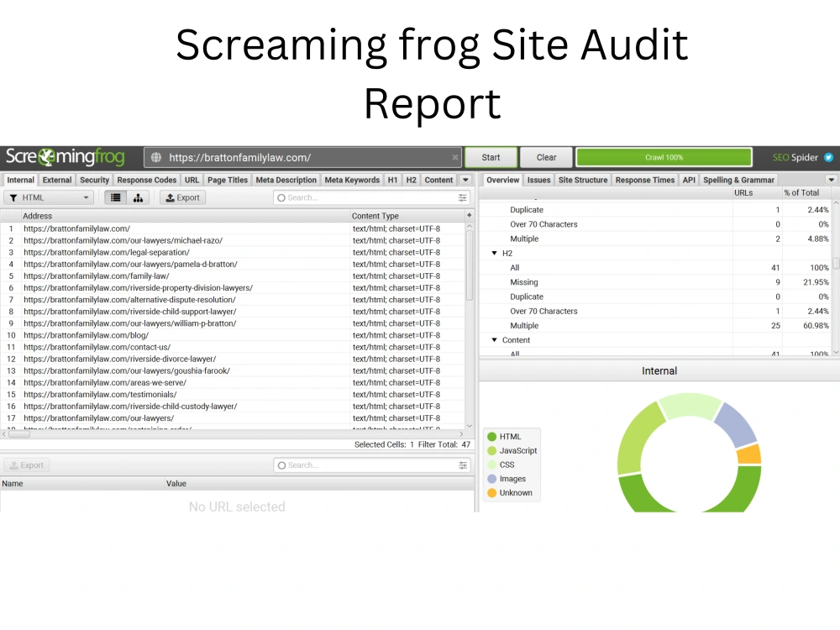Open the Twitter icon beside SEO Spider
The image size is (840, 630).
(x=828, y=158)
